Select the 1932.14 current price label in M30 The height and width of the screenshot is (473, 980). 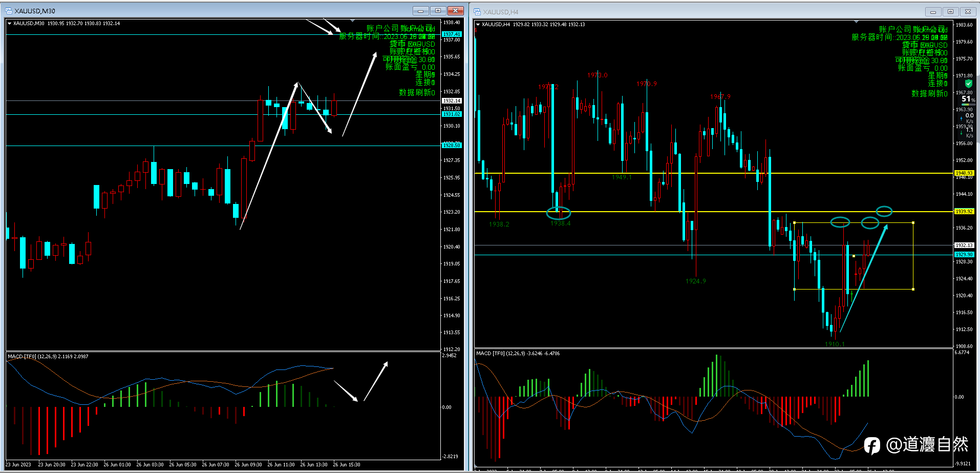pos(452,101)
